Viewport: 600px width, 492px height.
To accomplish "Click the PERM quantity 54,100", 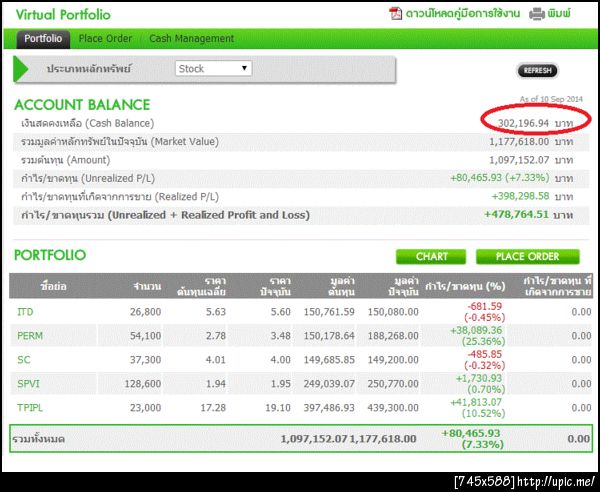I will tap(145, 336).
